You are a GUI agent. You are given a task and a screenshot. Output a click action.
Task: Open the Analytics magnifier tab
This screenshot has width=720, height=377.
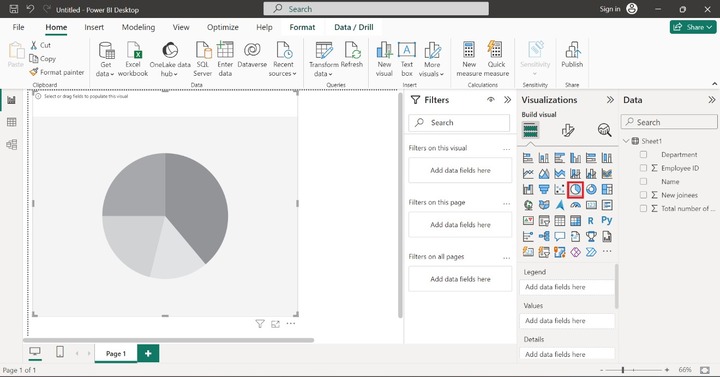coord(604,130)
